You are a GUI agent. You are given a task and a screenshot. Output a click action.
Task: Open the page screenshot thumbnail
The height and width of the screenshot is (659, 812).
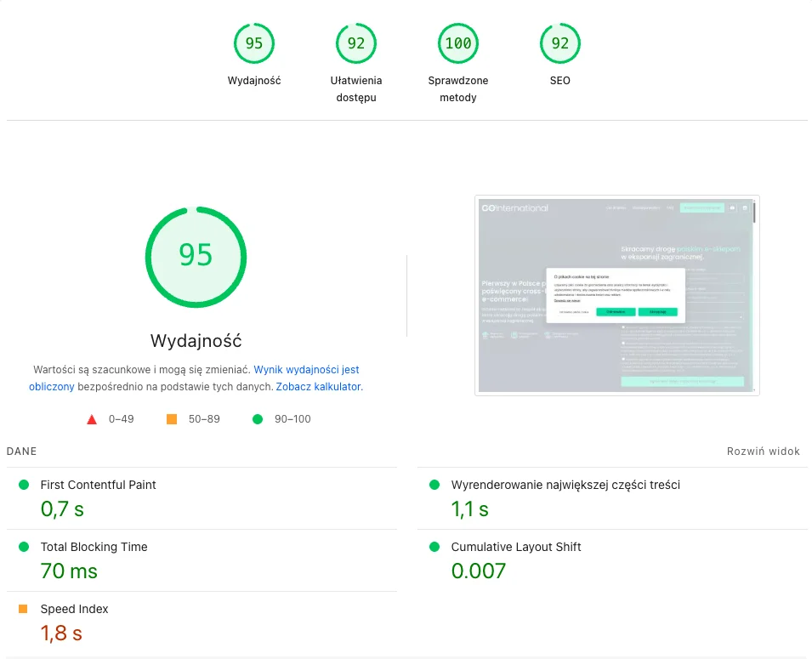[x=616, y=295]
